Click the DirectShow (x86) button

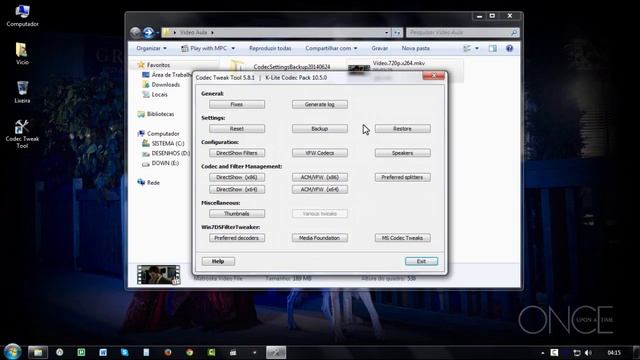click(x=237, y=177)
